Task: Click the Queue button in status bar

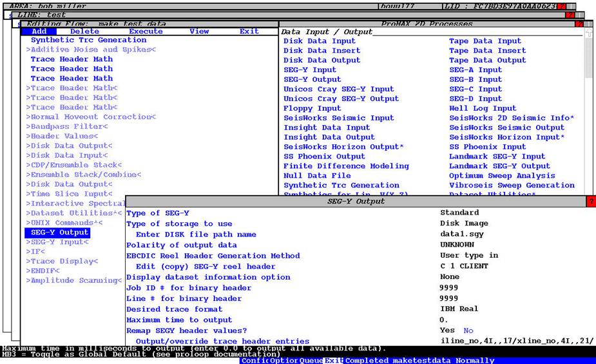Action: click(311, 360)
